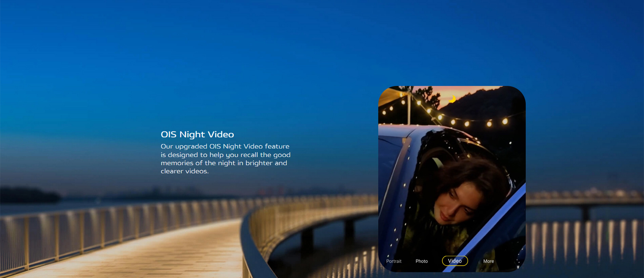Screen dimensions: 644x278
Task: Open the More camera modes
Action: [488, 261]
